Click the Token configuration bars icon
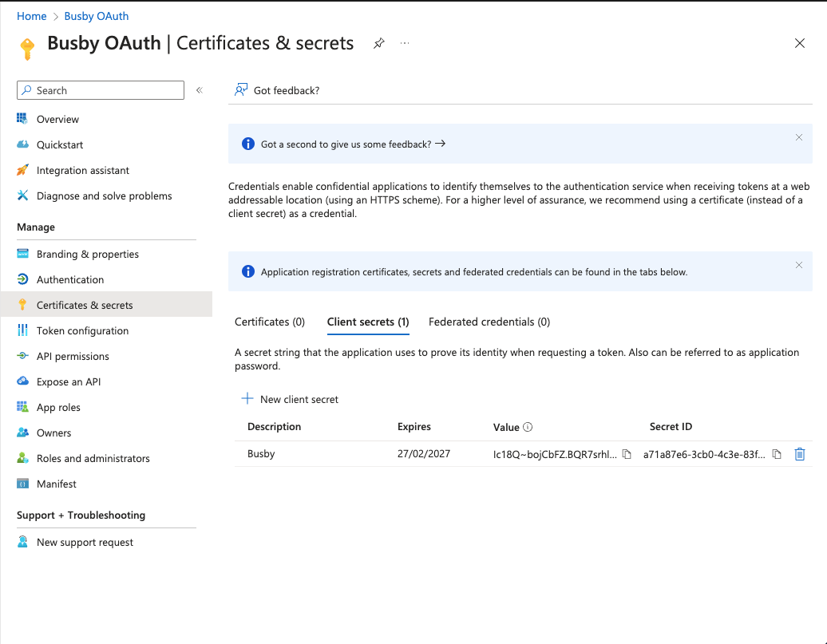The height and width of the screenshot is (644, 827). coord(22,330)
